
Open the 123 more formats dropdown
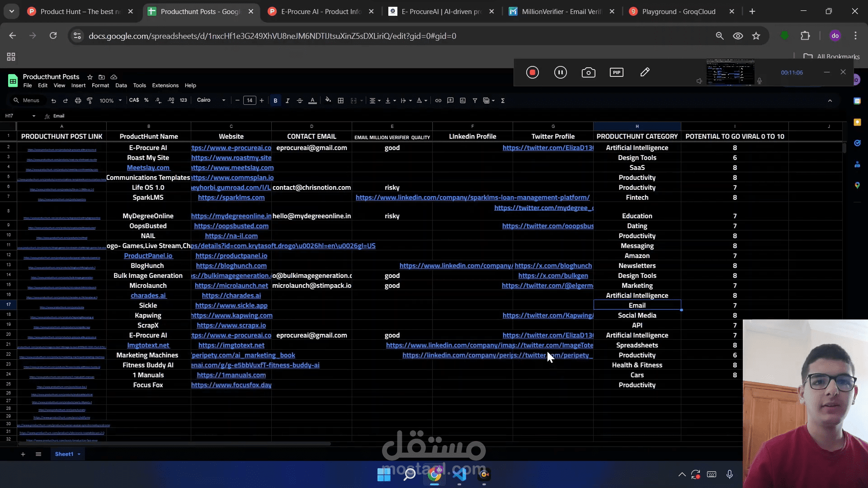[x=183, y=100]
